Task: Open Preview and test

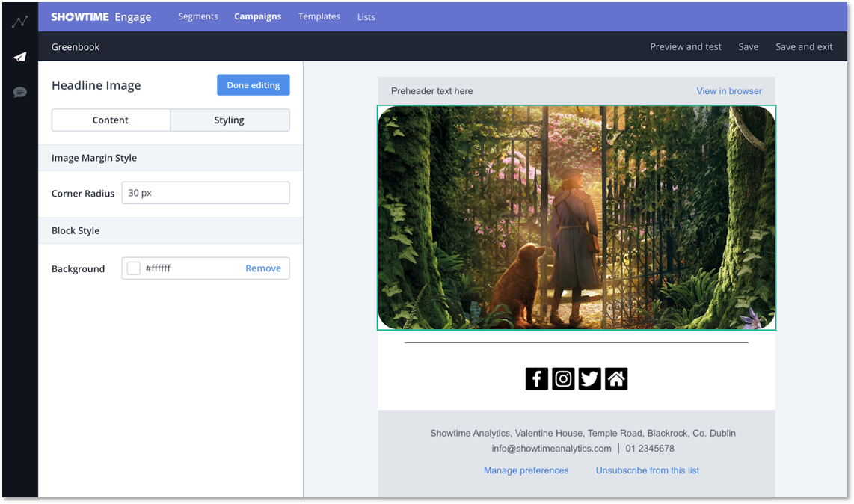Action: pos(685,46)
